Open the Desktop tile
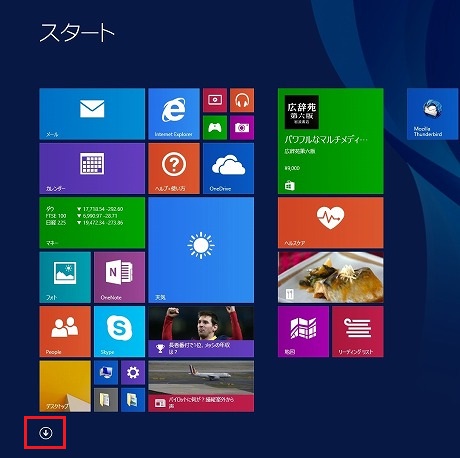Viewport: 460px width, 458px height. tap(65, 386)
